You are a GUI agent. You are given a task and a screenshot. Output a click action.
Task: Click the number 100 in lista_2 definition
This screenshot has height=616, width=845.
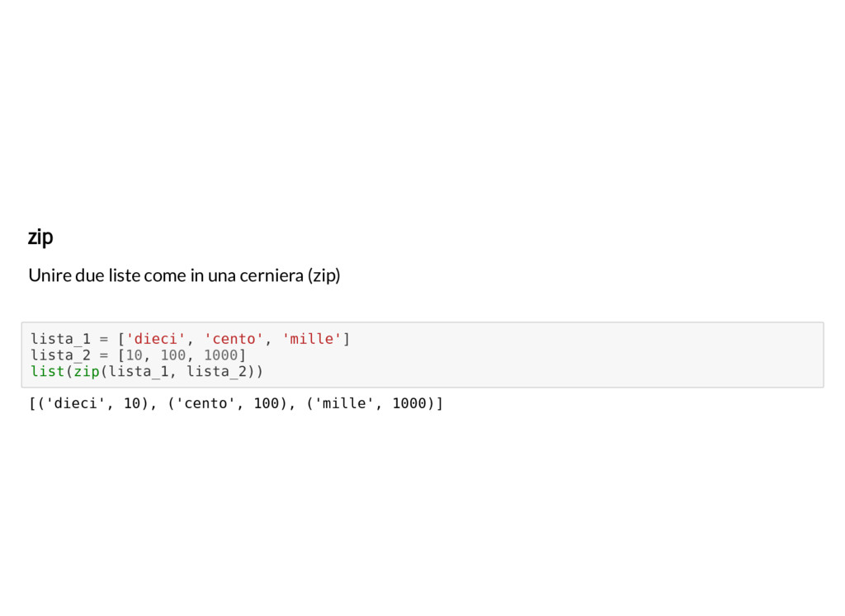(173, 355)
